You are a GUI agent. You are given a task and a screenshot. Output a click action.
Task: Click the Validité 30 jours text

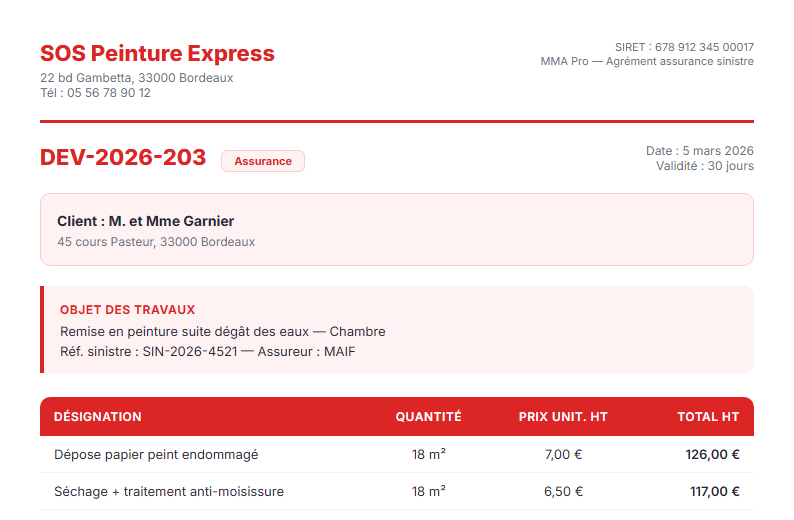704,166
